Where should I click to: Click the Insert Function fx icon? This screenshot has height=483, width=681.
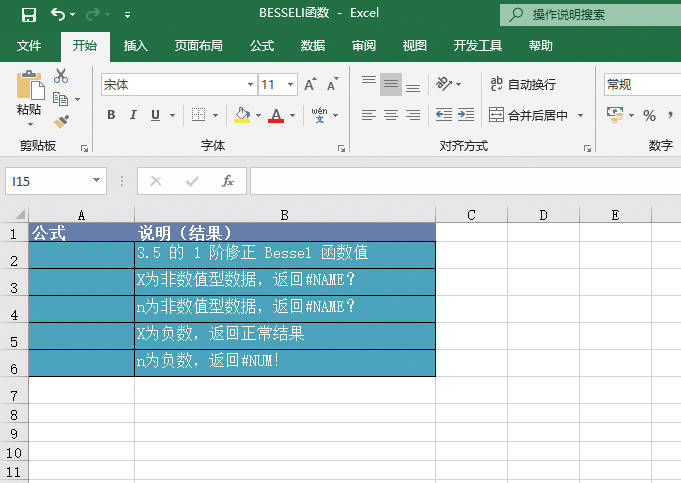(228, 181)
